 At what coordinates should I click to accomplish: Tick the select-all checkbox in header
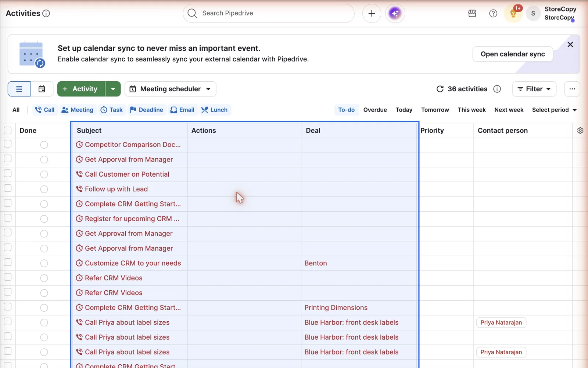tap(8, 130)
